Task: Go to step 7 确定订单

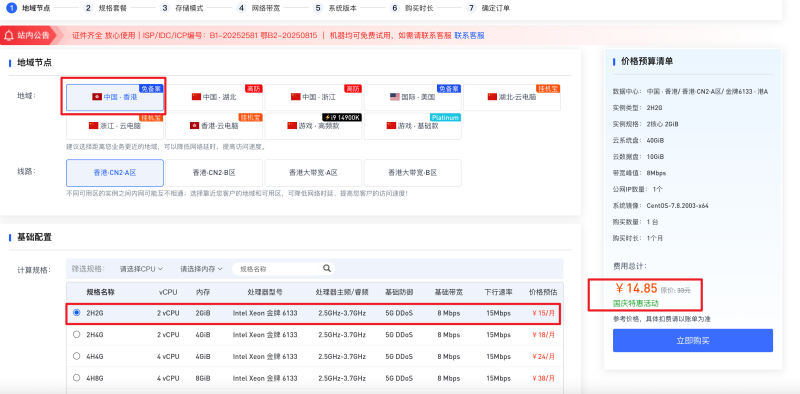Action: coord(488,8)
